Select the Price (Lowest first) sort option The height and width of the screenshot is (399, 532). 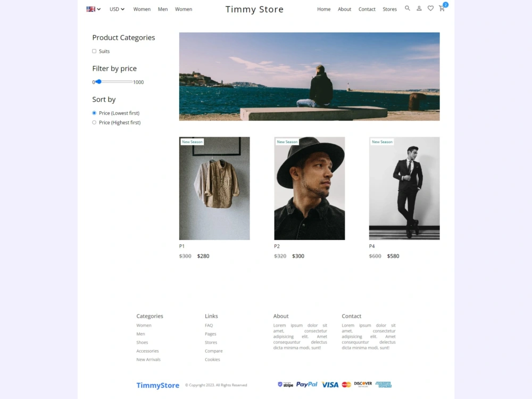coord(94,113)
